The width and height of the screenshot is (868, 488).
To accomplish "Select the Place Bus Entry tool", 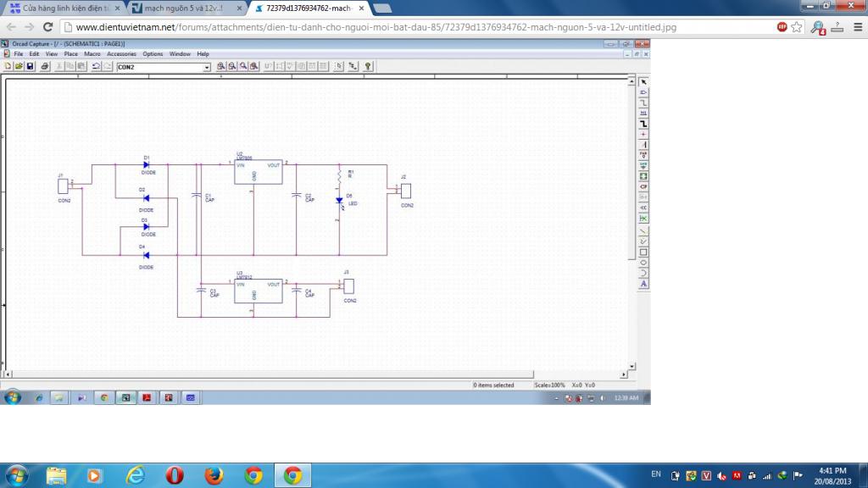I will [643, 145].
